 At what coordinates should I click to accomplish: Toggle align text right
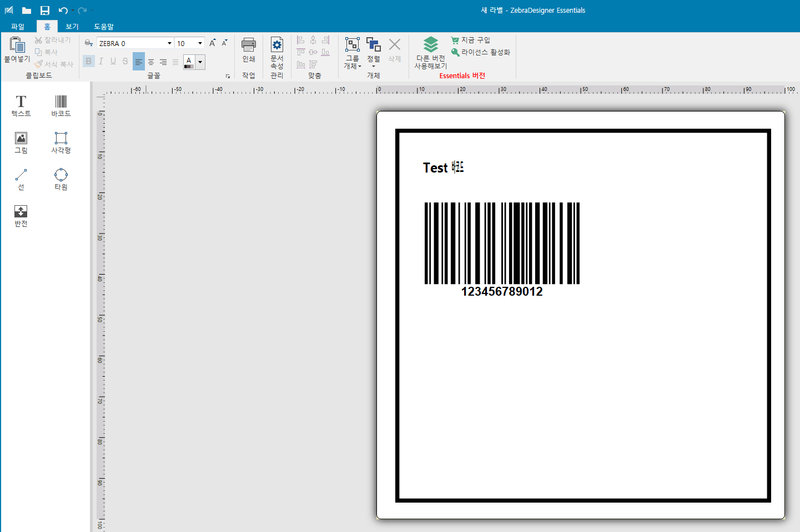pyautogui.click(x=163, y=62)
